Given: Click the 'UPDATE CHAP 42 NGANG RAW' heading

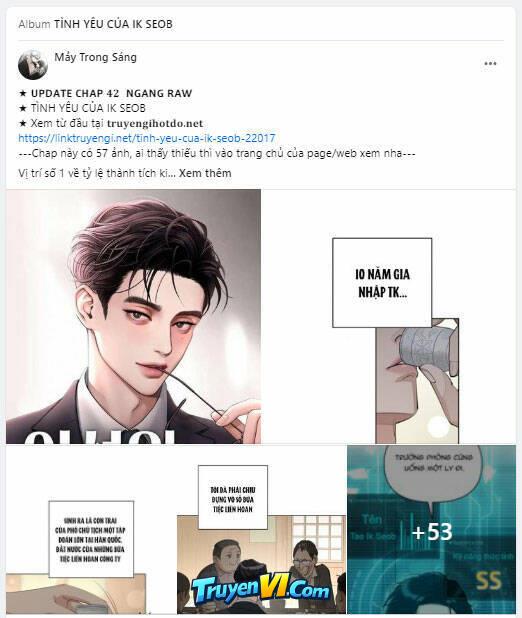Looking at the screenshot, I should [111, 93].
